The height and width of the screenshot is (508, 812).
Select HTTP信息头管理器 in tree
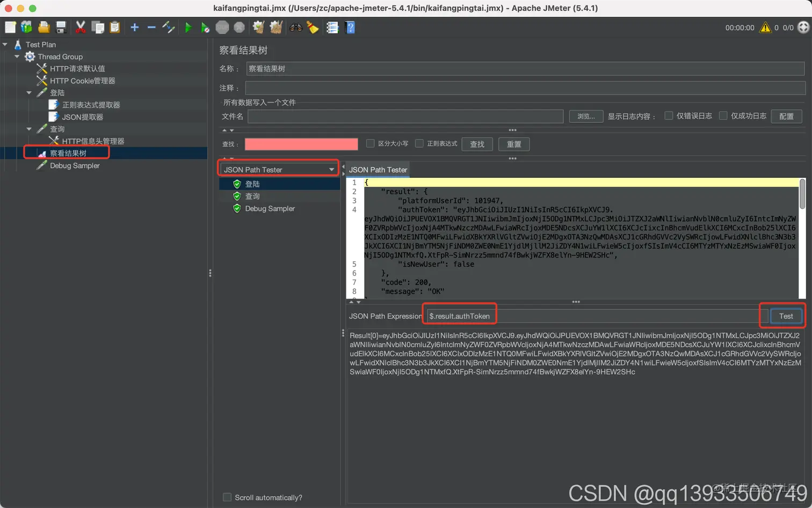(93, 141)
